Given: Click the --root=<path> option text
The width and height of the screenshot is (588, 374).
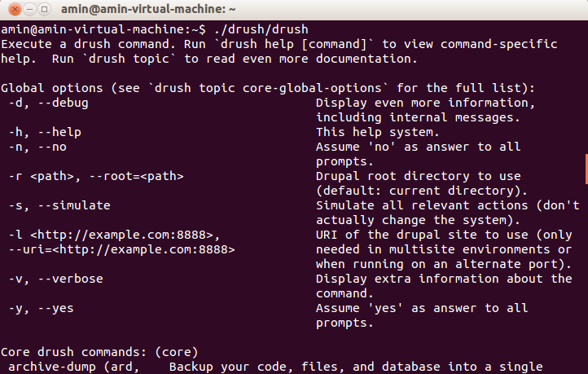Looking at the screenshot, I should coord(136,176).
